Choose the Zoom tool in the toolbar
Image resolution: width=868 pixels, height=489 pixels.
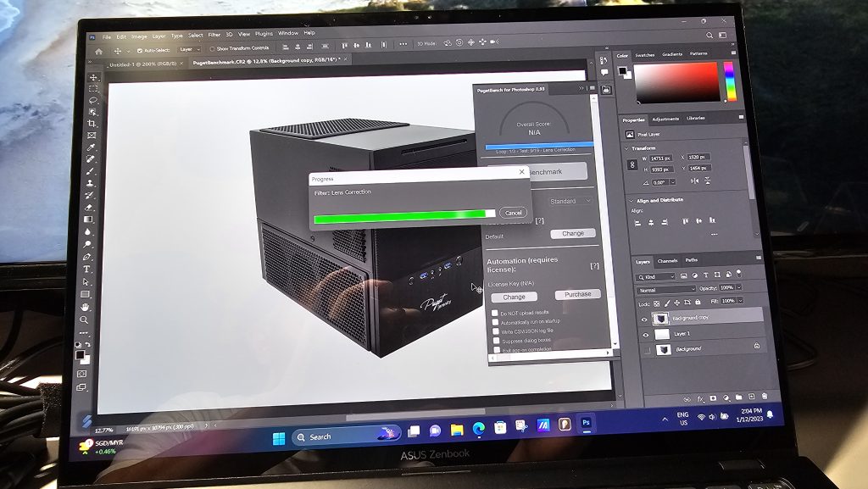pos(84,320)
